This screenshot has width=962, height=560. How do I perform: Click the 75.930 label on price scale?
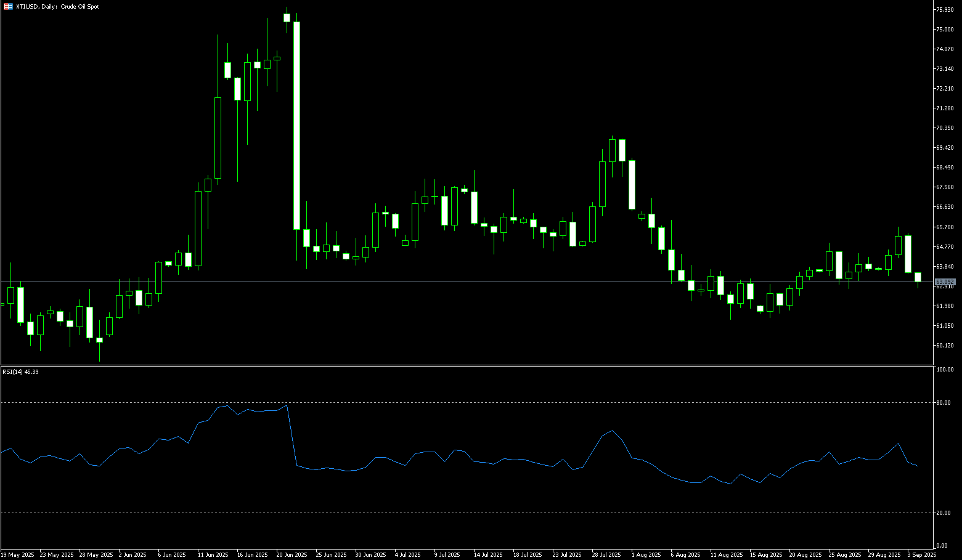point(945,10)
